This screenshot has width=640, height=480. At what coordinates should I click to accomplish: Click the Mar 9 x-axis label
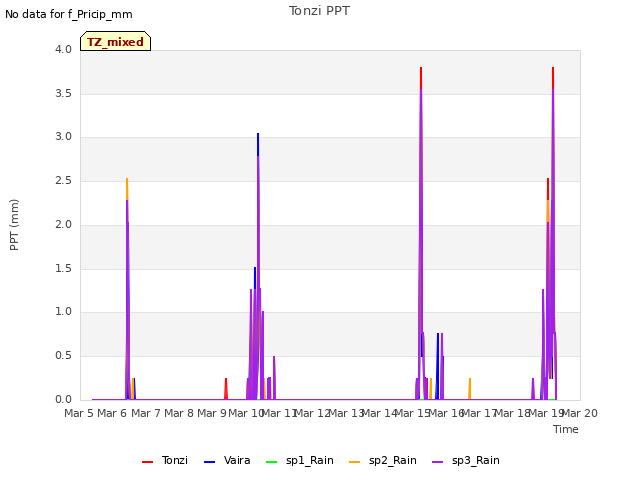[212, 413]
